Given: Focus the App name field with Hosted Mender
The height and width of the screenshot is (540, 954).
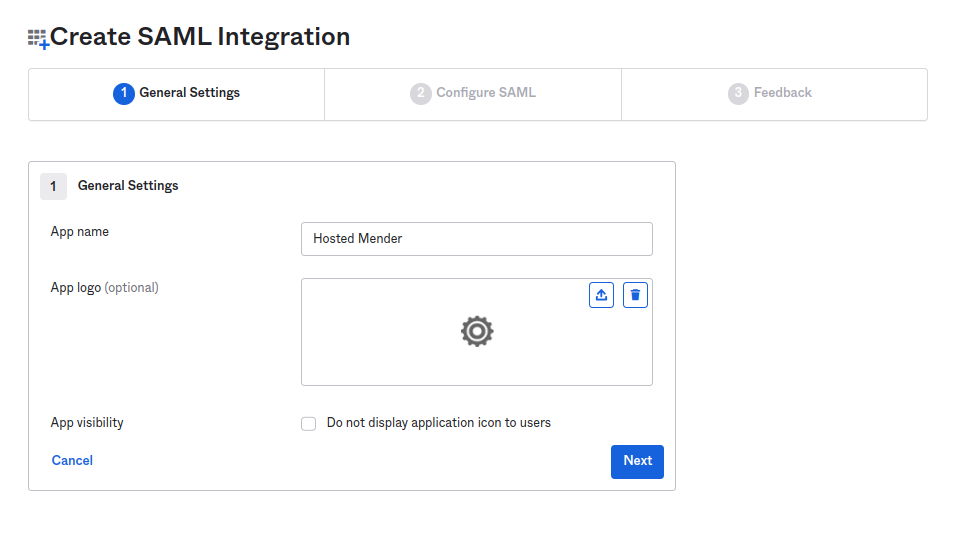Looking at the screenshot, I should pyautogui.click(x=476, y=239).
